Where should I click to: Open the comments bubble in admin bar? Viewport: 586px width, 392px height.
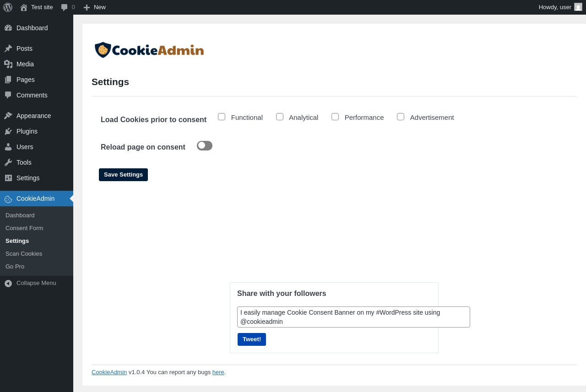pyautogui.click(x=65, y=7)
